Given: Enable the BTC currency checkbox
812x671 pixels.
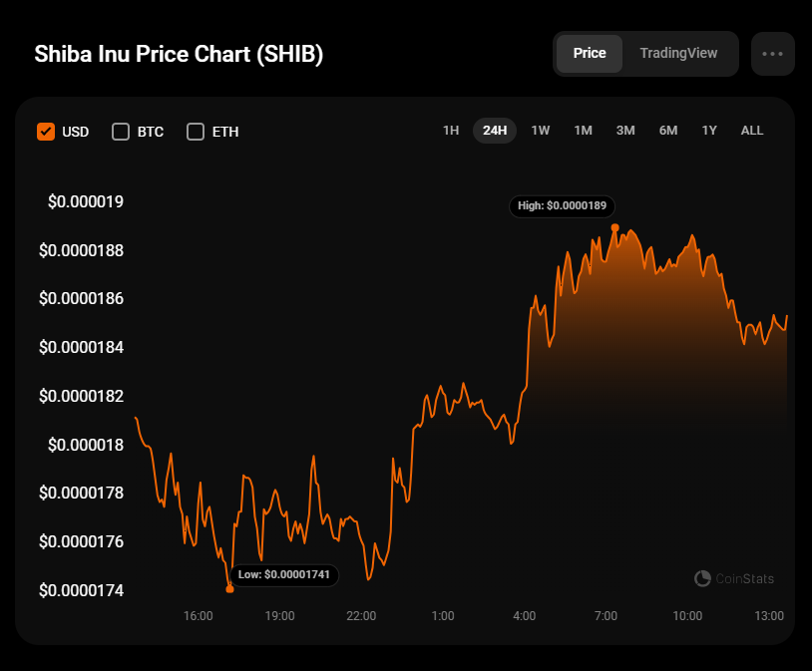Looking at the screenshot, I should pyautogui.click(x=121, y=132).
